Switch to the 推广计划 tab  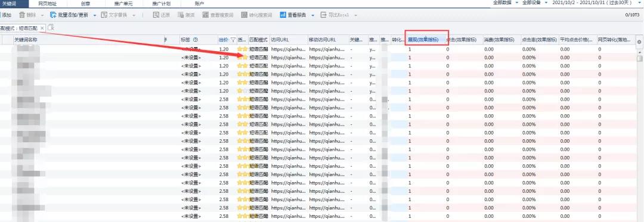tap(162, 4)
